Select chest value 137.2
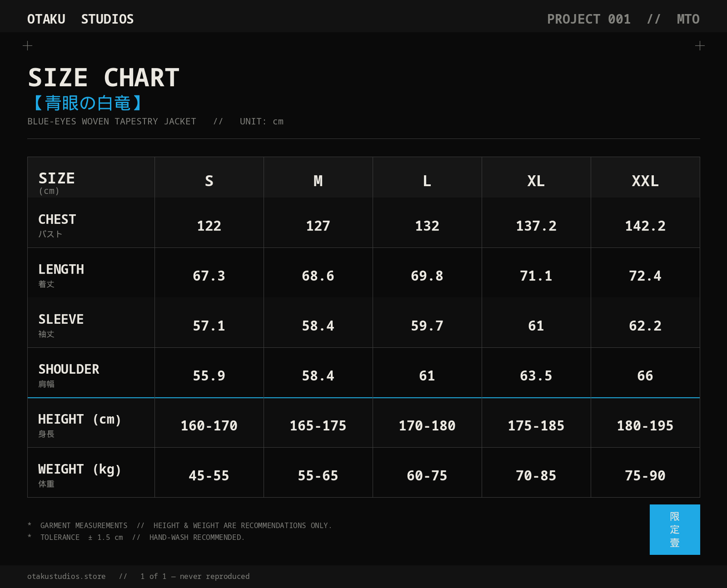This screenshot has height=588, width=727. pyautogui.click(x=536, y=226)
